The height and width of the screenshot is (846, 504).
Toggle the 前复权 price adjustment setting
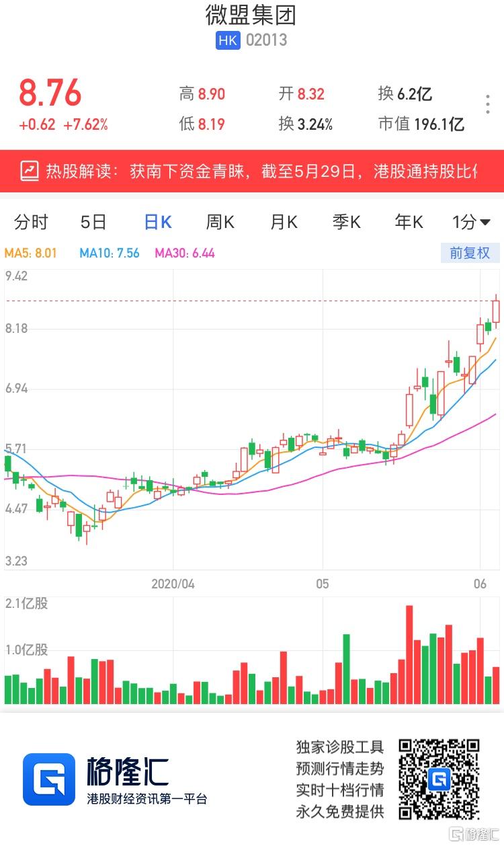click(x=470, y=253)
